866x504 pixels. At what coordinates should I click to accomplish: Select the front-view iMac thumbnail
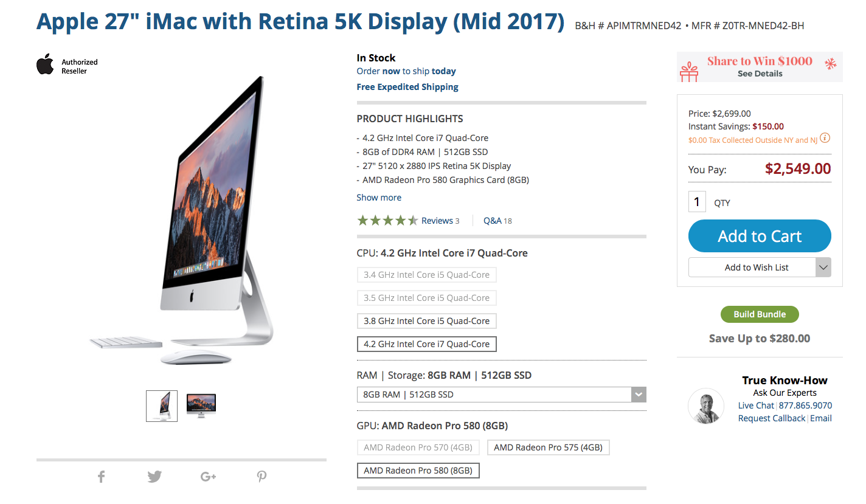201,406
